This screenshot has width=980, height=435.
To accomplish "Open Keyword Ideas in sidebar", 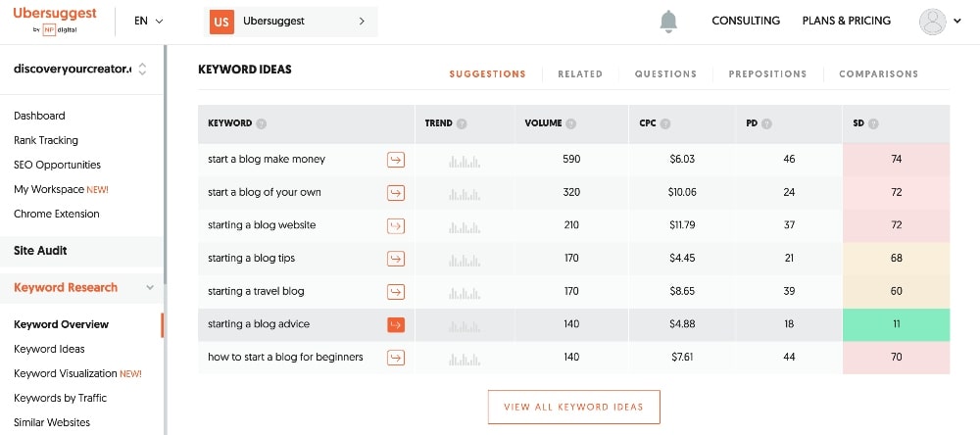I will (49, 349).
